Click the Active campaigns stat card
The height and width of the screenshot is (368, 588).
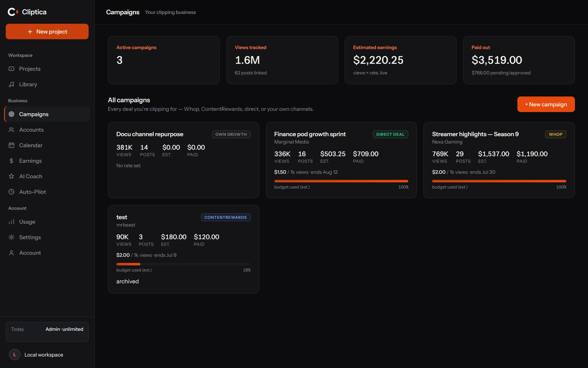point(164,60)
